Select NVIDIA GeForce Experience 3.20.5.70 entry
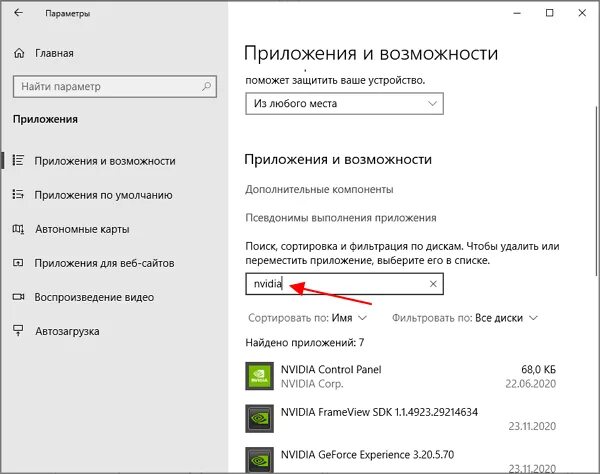600x474 pixels. (367, 454)
